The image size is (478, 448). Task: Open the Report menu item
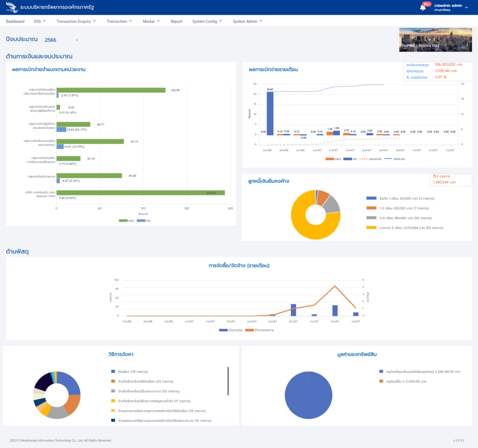point(176,21)
